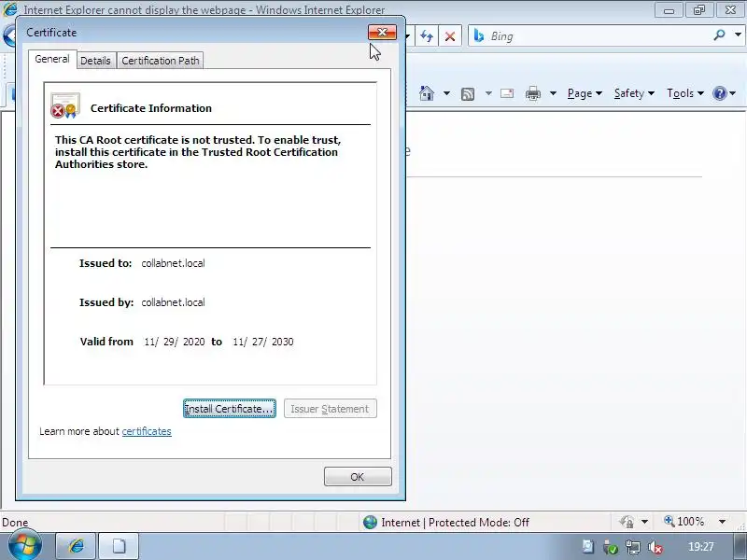
Task: Click the Refresh icon in Internet Explorer
Action: 427,36
